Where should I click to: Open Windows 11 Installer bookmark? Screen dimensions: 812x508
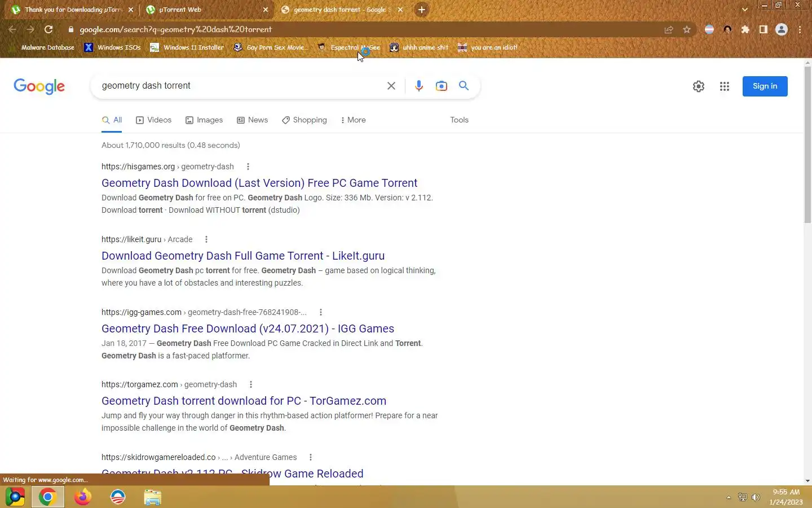(x=187, y=47)
